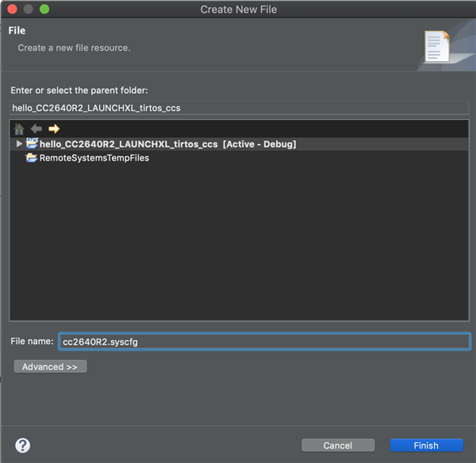Click the yellow forward arrow icon
Image resolution: width=476 pixels, height=463 pixels.
(x=54, y=129)
